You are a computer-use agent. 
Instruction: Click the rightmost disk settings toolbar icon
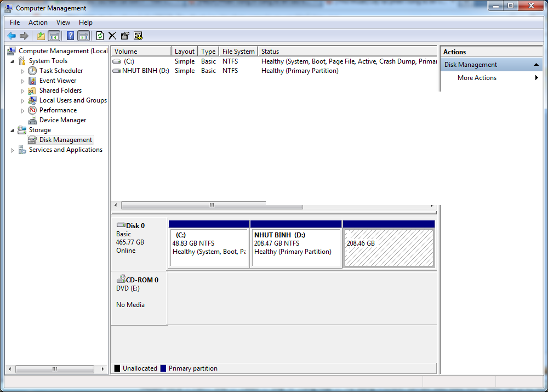(x=138, y=36)
